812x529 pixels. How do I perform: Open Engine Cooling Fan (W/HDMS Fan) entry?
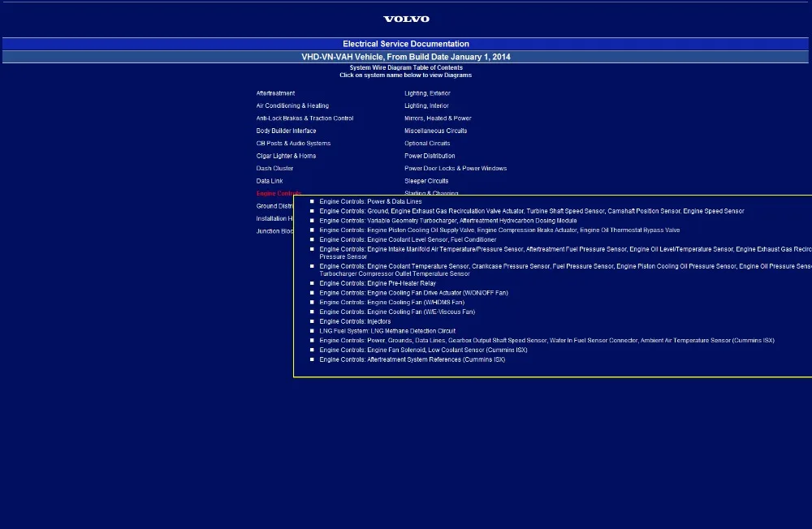[x=391, y=303]
